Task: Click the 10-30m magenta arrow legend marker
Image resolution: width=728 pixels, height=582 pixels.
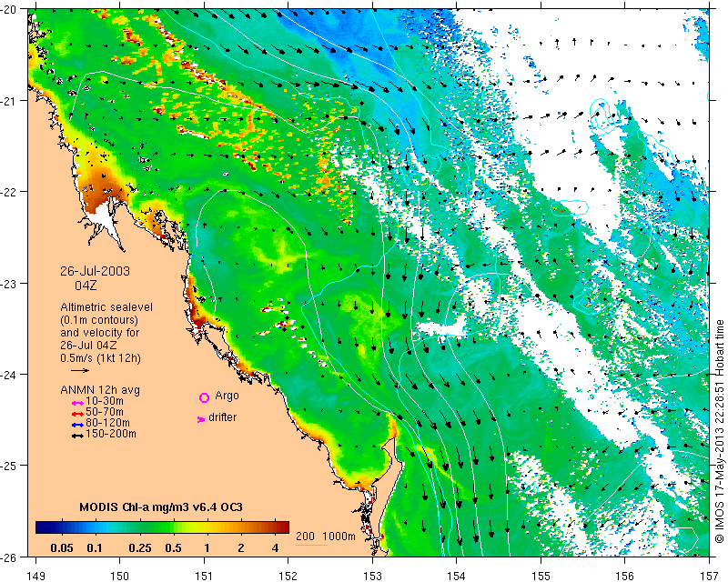Action: tap(77, 404)
